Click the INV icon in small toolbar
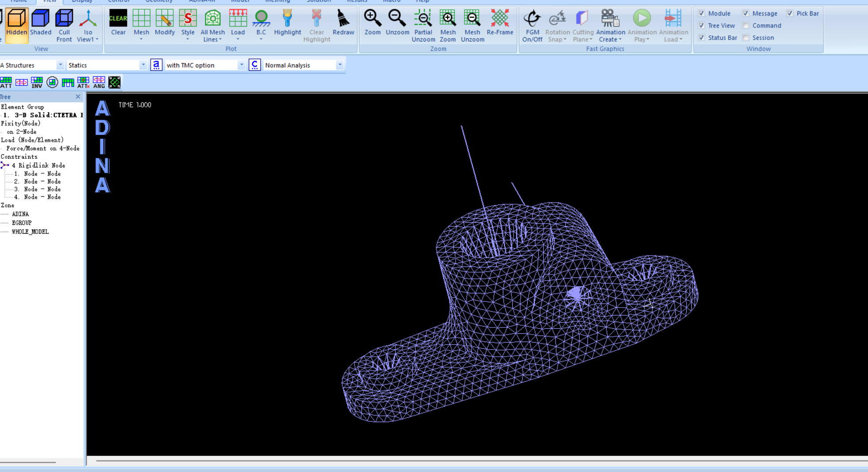This screenshot has height=472, width=868. tap(37, 82)
